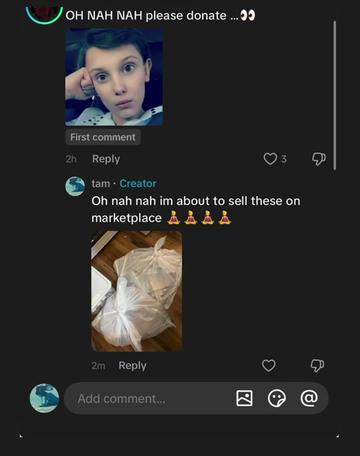View the plastic bags photo in reply
This screenshot has width=360, height=456.
[x=137, y=291]
